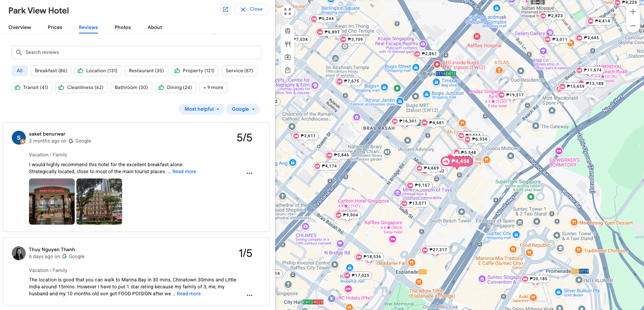
Task: Open more options for saket benurwar review
Action: [x=250, y=173]
